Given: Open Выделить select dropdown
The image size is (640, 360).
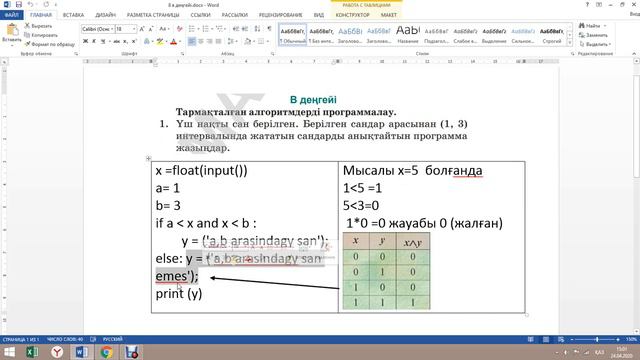Looking at the screenshot, I should coord(595,44).
